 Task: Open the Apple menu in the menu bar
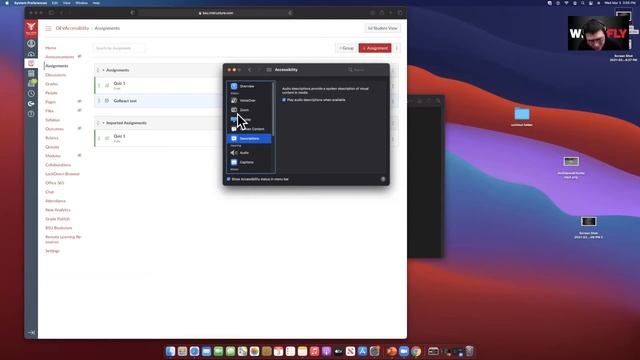point(7,3)
